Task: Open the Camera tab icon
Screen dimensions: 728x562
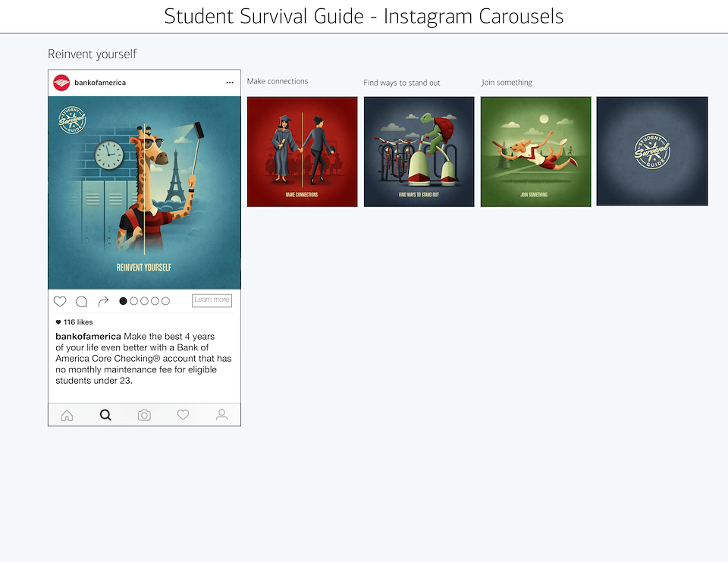Action: 144,415
